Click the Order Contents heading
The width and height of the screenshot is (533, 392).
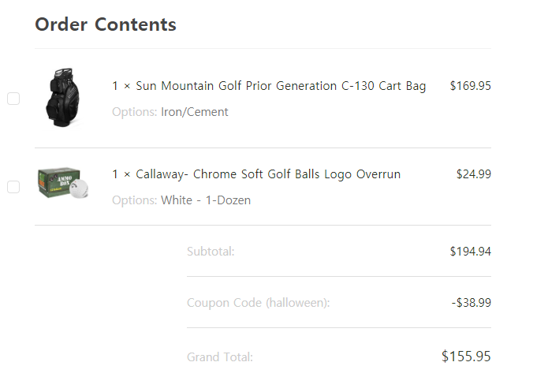coord(106,24)
